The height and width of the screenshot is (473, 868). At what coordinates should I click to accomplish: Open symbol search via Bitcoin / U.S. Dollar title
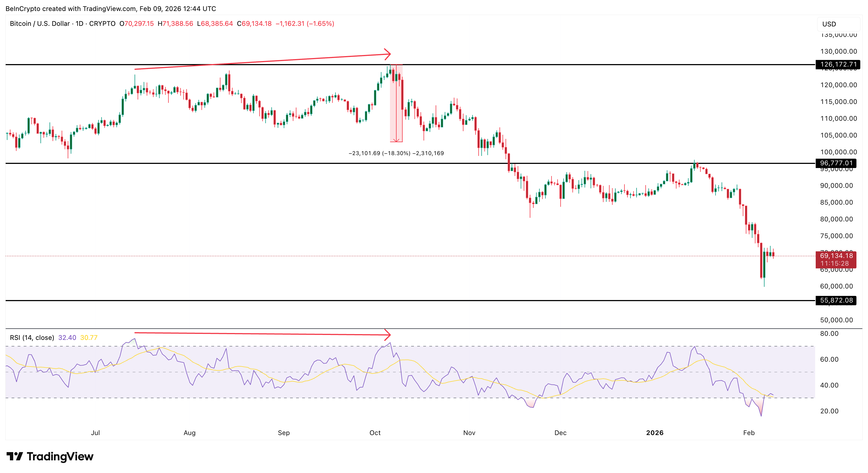40,24
